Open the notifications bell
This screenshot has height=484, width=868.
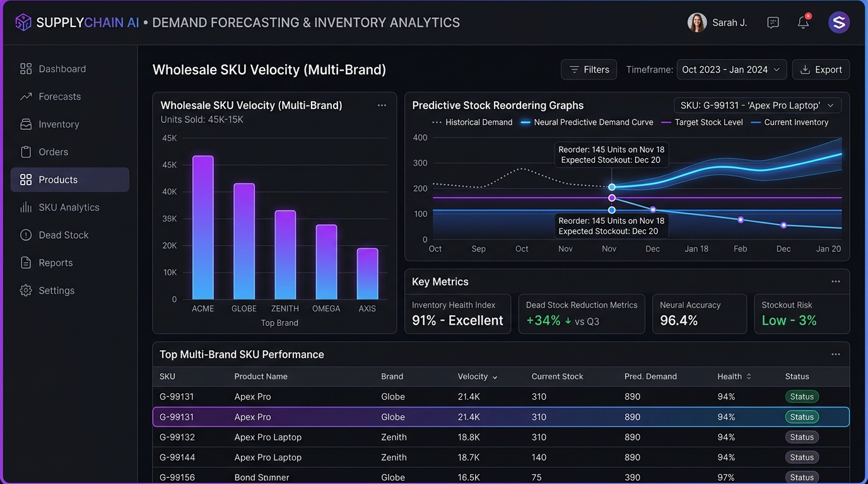coord(803,22)
